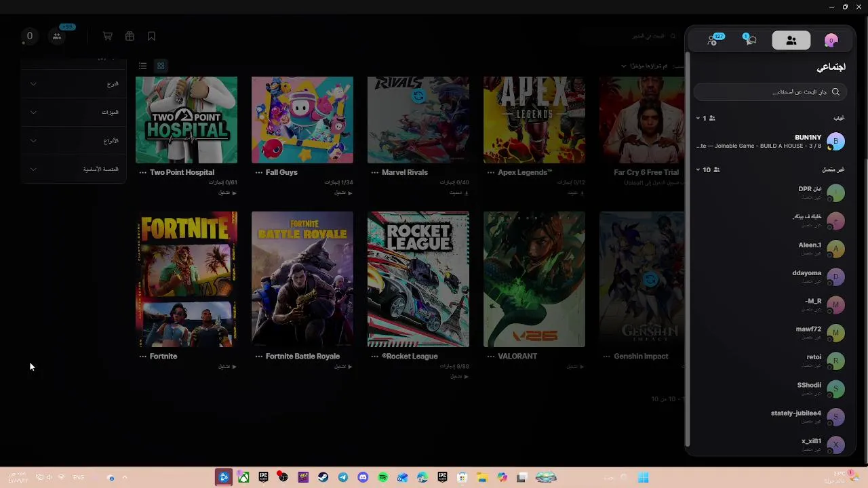Viewport: 868px width, 488px height.
Task: Select offline friend retoi
Action: [x=770, y=361]
